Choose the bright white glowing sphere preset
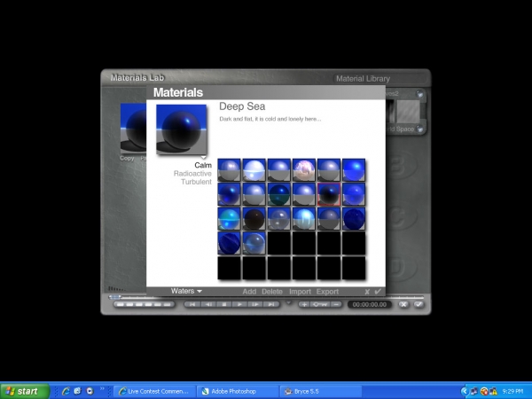 tap(254, 170)
